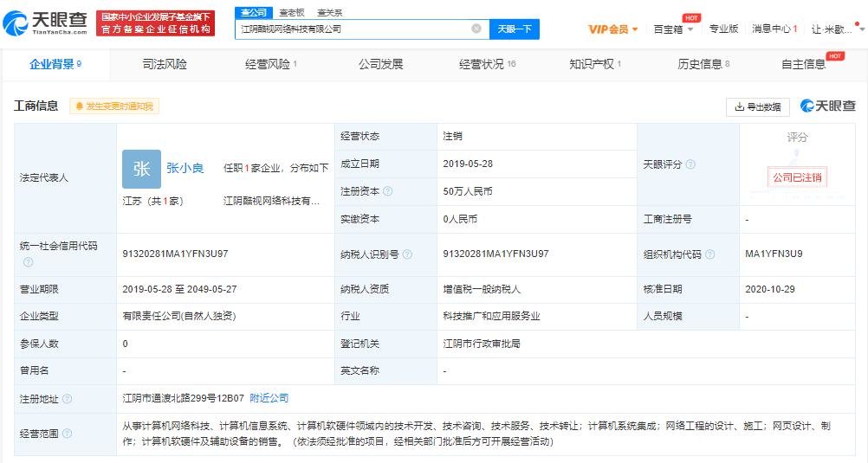Click the 核准日期 value 2020-10-29
The height and width of the screenshot is (463, 868).
point(770,289)
